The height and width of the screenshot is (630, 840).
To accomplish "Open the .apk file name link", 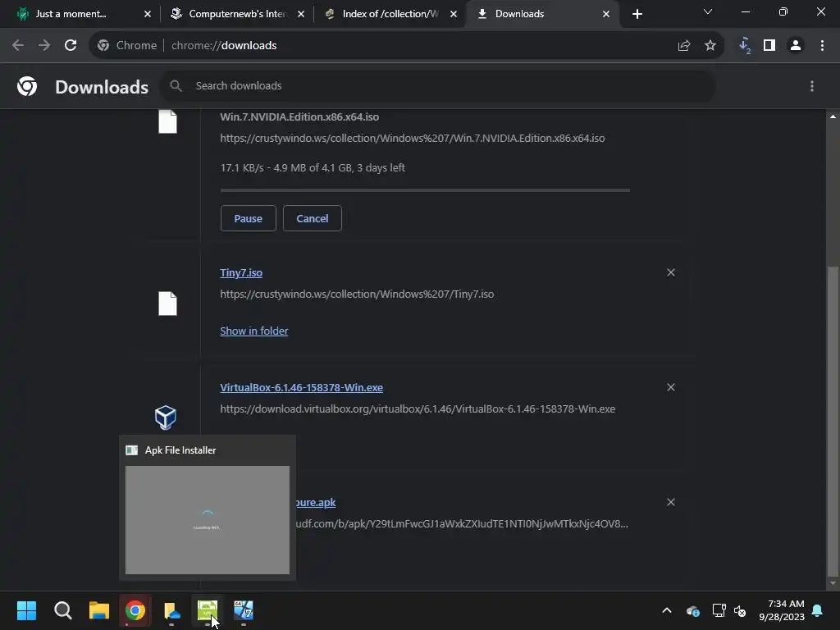I will coord(316,502).
